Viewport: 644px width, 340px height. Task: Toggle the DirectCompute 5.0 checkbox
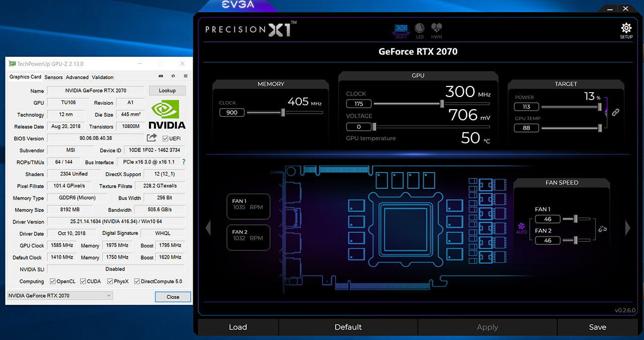pos(137,281)
